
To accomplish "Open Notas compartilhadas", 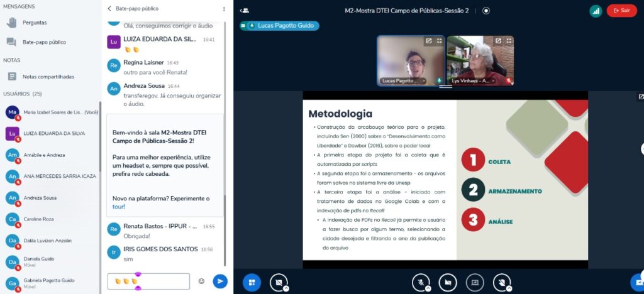I will click(48, 77).
